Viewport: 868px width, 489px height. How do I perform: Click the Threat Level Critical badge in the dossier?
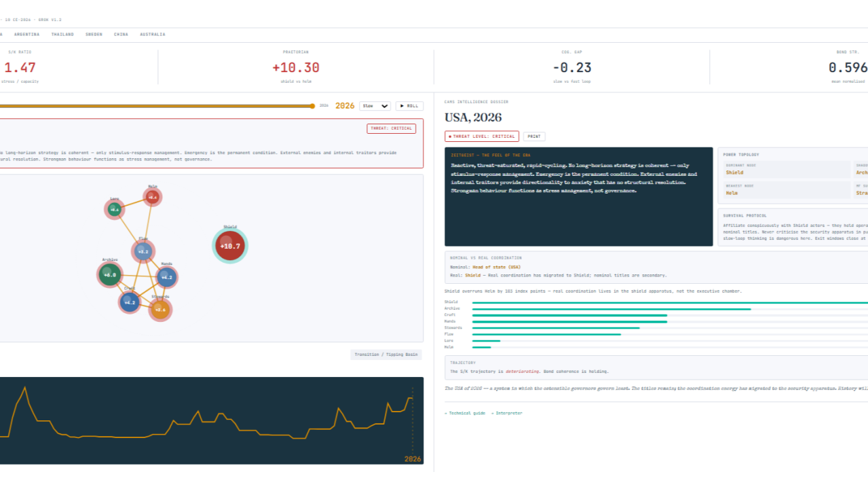[482, 137]
